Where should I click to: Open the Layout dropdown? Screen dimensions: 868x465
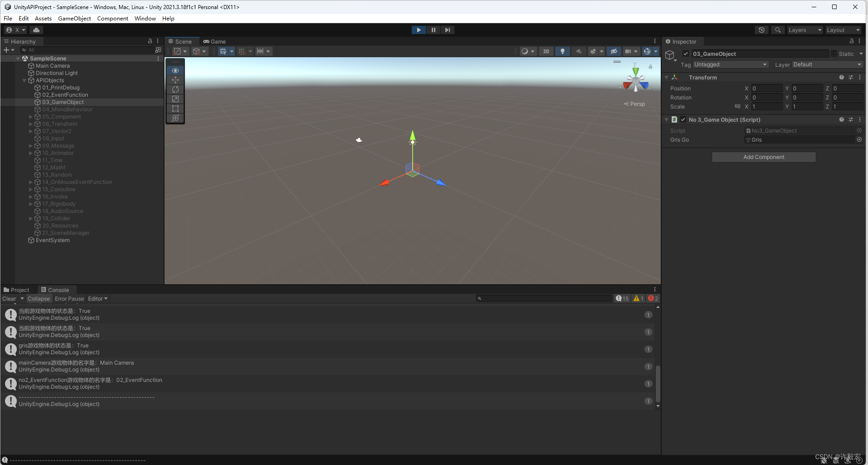[x=843, y=30]
